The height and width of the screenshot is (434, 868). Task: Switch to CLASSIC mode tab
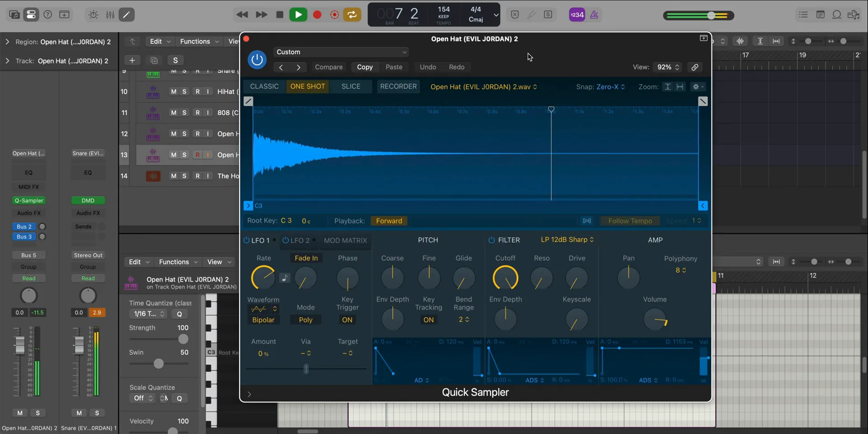tap(264, 86)
